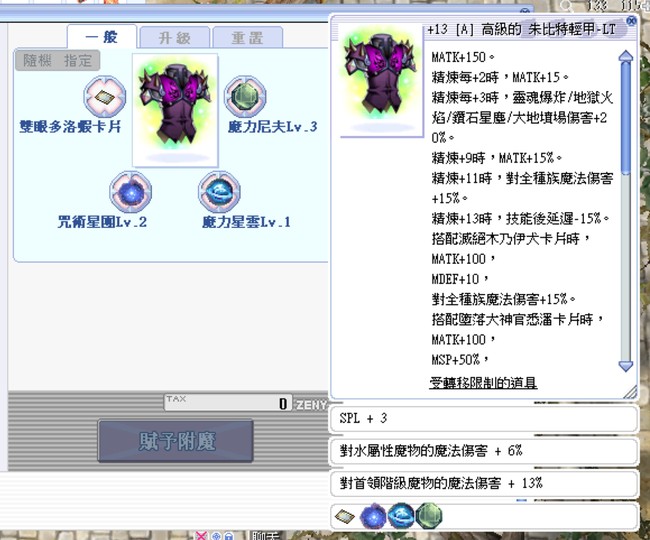The height and width of the screenshot is (540, 650).
Task: Select the 咒術星團Lv.2 enchant slot icon
Action: tap(130, 190)
